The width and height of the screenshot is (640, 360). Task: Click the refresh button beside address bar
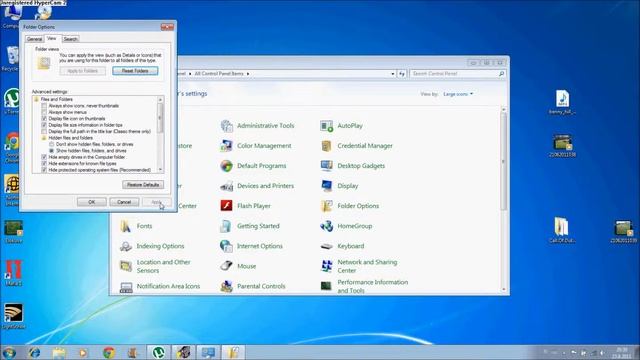tap(402, 73)
